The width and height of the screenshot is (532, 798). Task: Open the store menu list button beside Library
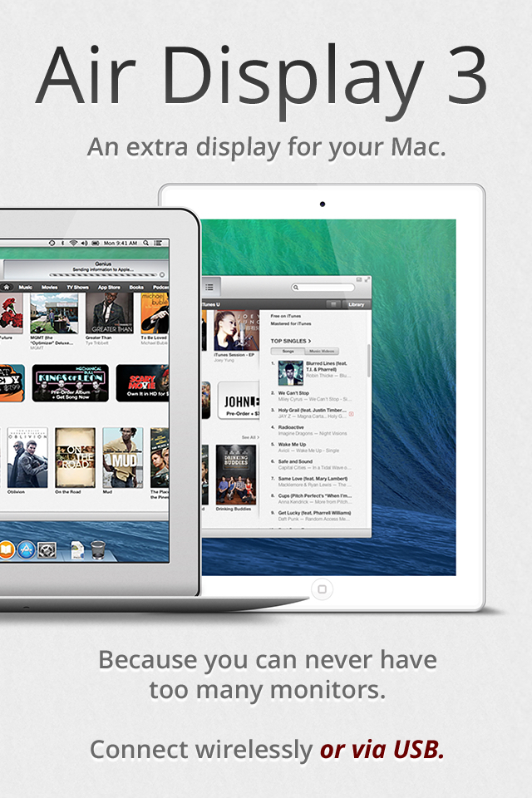click(x=333, y=304)
